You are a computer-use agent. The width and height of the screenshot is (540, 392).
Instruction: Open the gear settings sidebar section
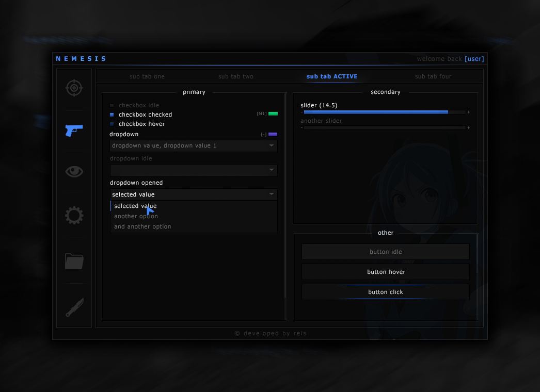coord(74,215)
